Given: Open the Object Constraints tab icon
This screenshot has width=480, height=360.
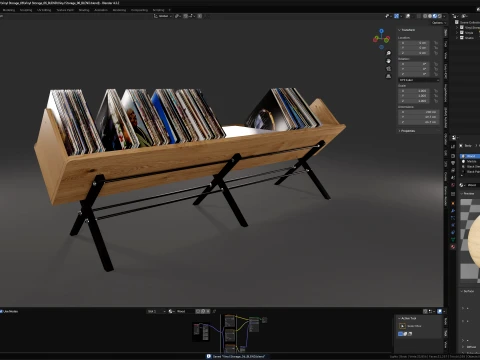Looking at the screenshot, I should click(x=453, y=232).
